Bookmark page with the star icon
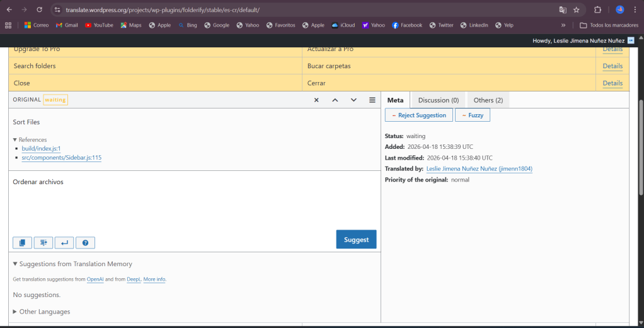The image size is (644, 328). click(x=576, y=10)
